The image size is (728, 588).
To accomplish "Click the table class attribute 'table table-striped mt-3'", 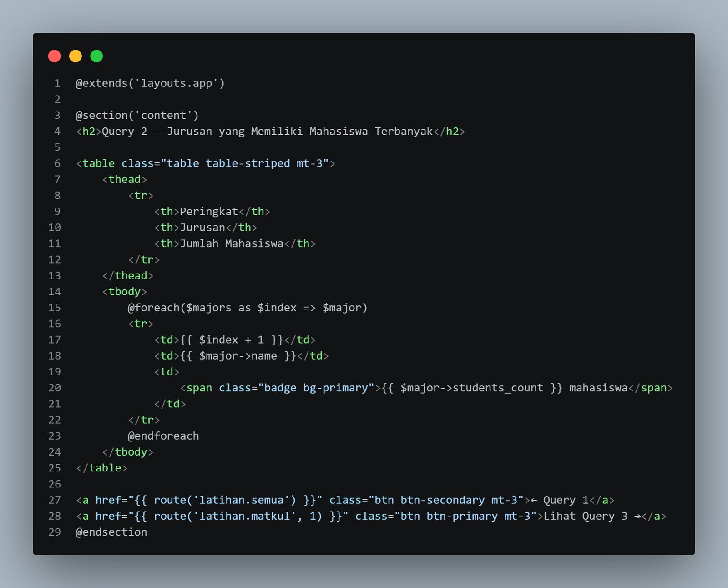I will point(248,163).
